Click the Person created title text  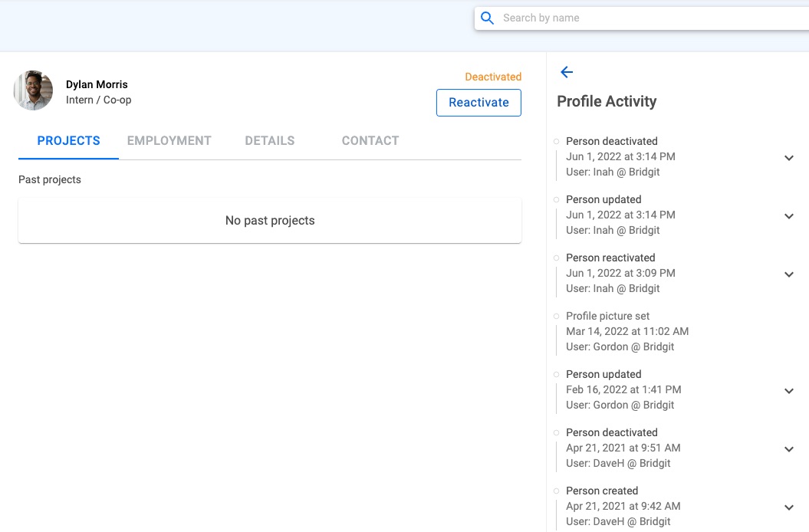click(x=602, y=491)
